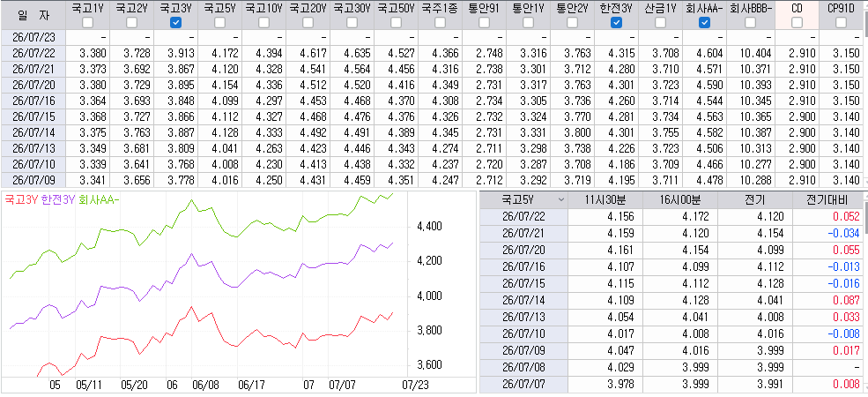The height and width of the screenshot is (397, 868).
Task: Click the 통안91 value 2.748
Action: pos(490,53)
